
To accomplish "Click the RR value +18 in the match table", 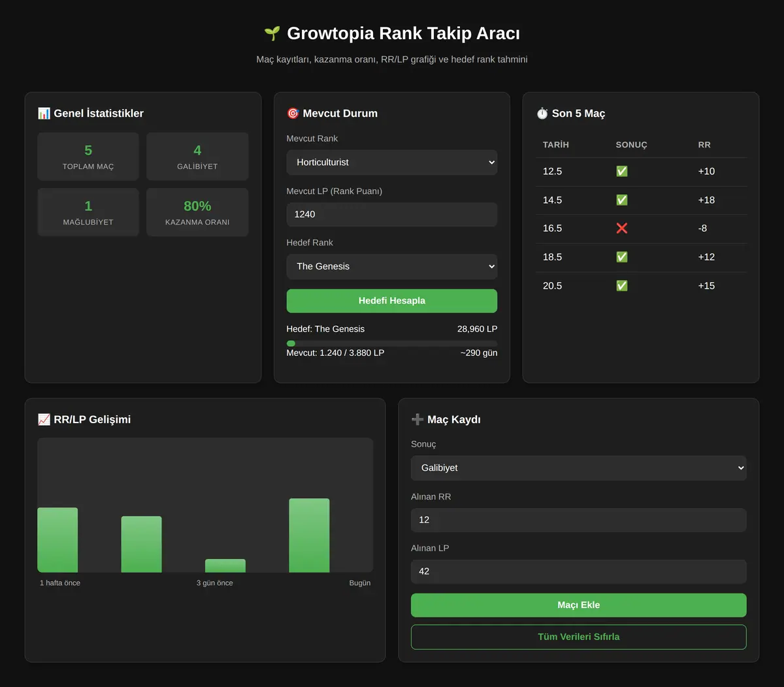I will [706, 200].
